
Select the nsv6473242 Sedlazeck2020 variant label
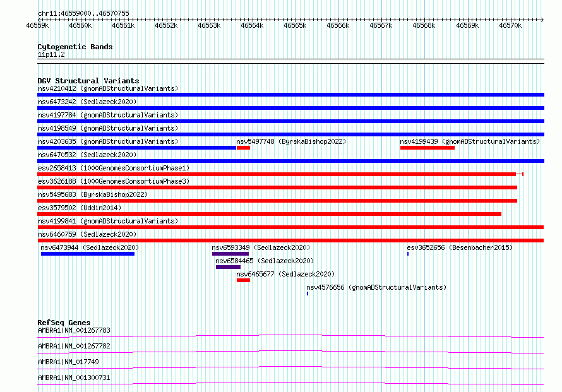click(x=87, y=102)
